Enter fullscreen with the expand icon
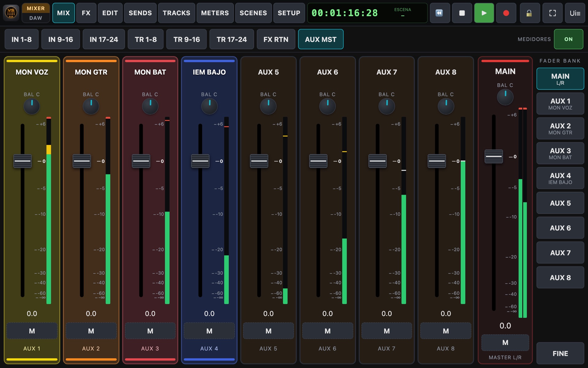 click(552, 13)
